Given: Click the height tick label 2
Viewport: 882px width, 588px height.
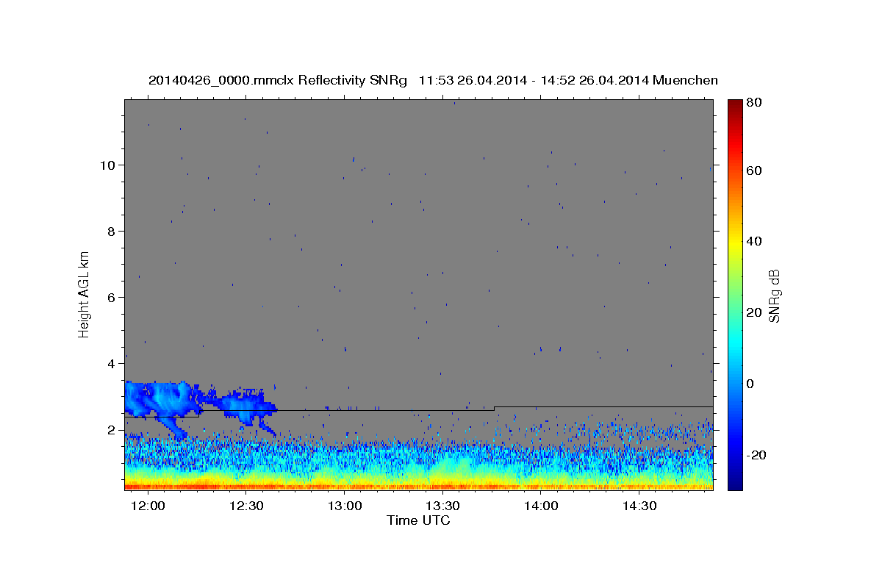Looking at the screenshot, I should tap(111, 429).
